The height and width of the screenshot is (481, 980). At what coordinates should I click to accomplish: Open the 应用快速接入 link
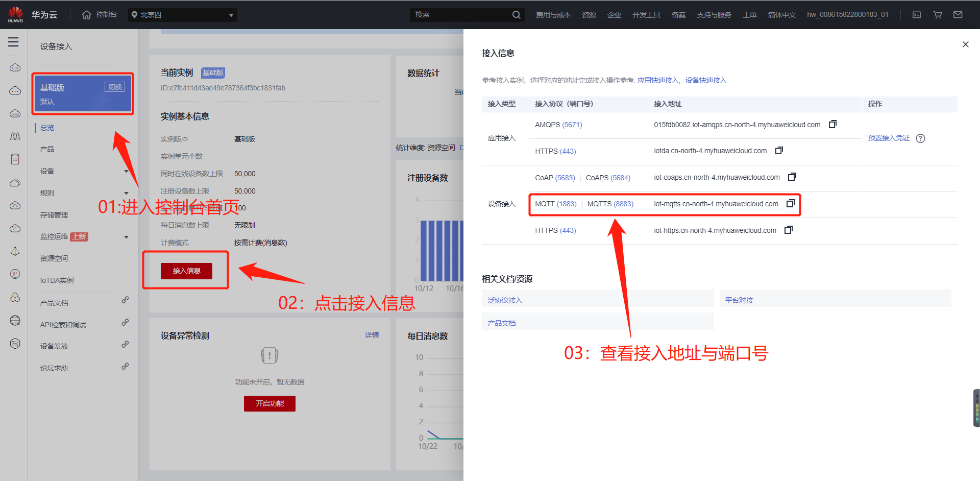click(657, 80)
